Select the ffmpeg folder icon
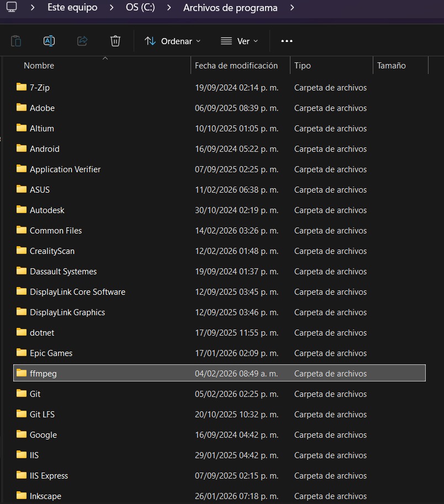This screenshot has height=504, width=444. (x=20, y=373)
